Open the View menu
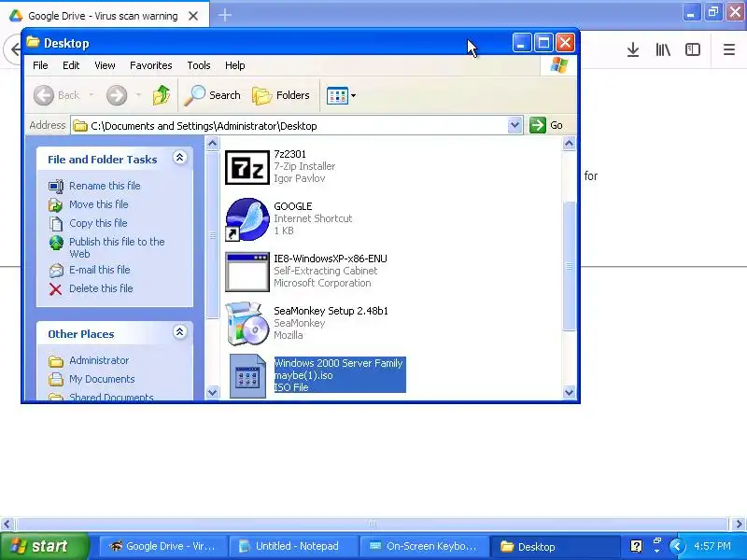The width and height of the screenshot is (747, 560). click(x=105, y=65)
